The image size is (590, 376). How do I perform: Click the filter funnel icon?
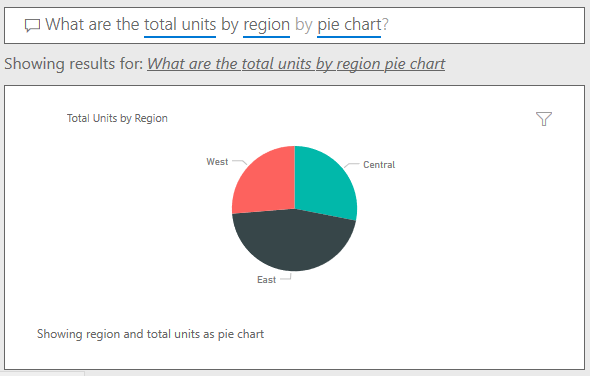point(544,119)
